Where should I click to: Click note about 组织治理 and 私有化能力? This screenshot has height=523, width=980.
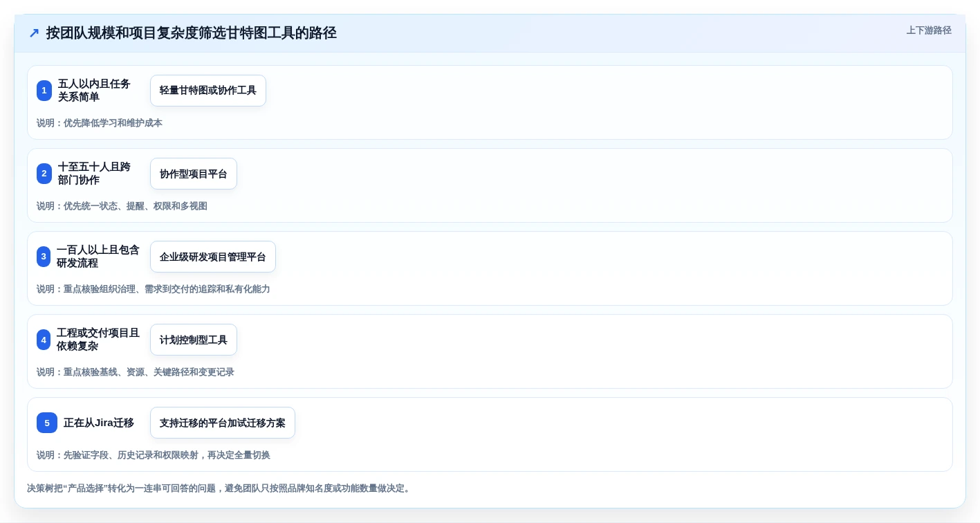tap(154, 289)
